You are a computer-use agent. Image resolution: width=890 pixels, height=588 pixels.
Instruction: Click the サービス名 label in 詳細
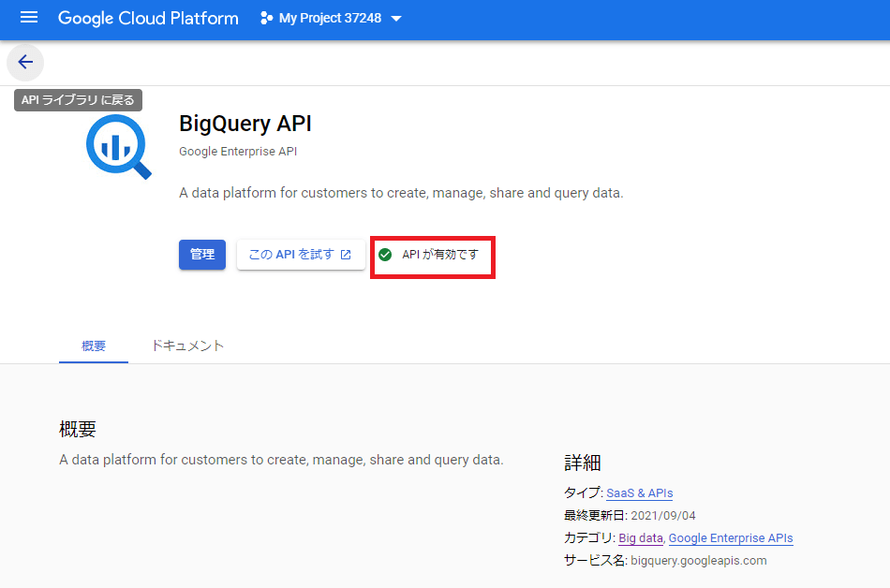click(x=595, y=561)
